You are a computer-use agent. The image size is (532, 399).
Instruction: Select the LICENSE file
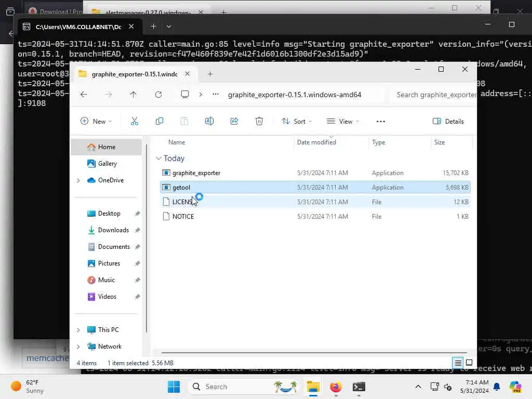point(315,202)
